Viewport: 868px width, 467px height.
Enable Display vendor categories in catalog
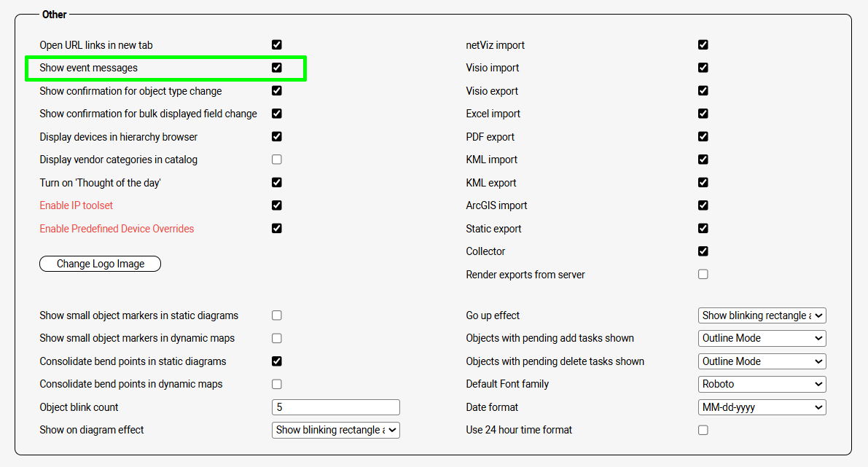point(277,160)
